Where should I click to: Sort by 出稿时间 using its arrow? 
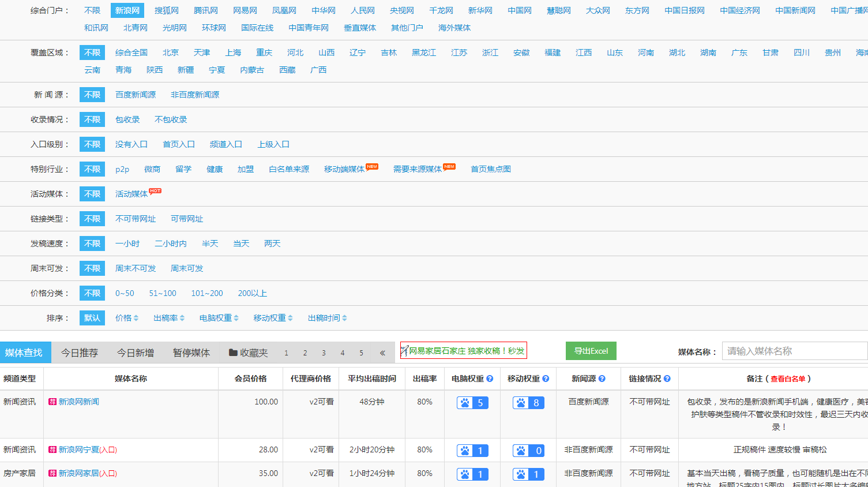(x=344, y=318)
